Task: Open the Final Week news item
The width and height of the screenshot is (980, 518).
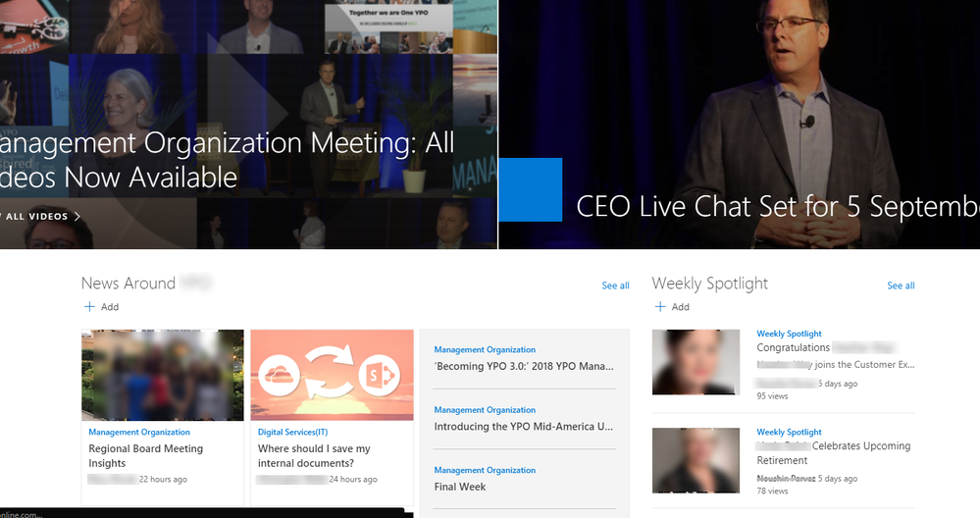Action: coord(459,487)
